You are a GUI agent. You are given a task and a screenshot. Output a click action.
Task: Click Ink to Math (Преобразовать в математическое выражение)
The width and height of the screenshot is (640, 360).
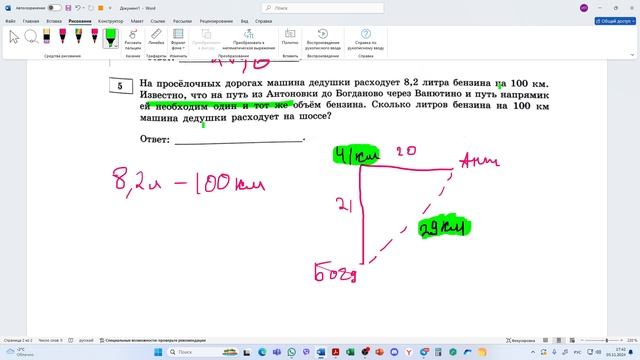(x=249, y=40)
